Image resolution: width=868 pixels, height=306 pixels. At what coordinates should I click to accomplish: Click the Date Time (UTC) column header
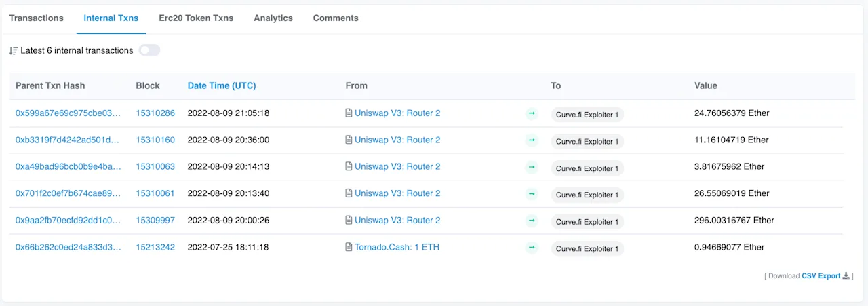point(222,85)
